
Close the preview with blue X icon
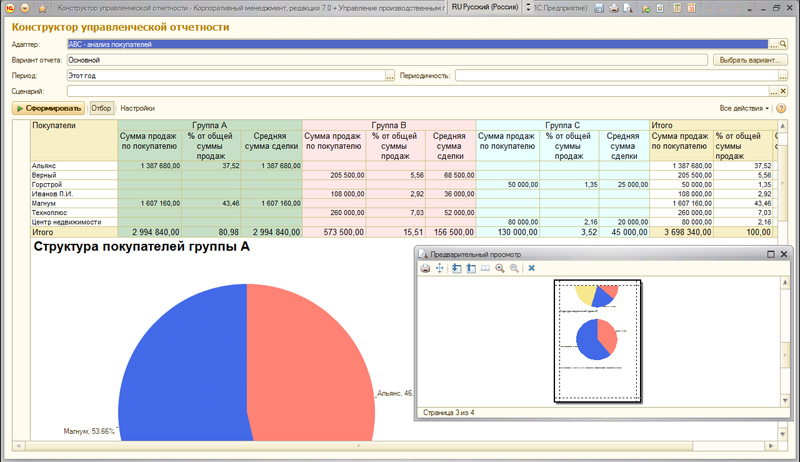pyautogui.click(x=532, y=268)
